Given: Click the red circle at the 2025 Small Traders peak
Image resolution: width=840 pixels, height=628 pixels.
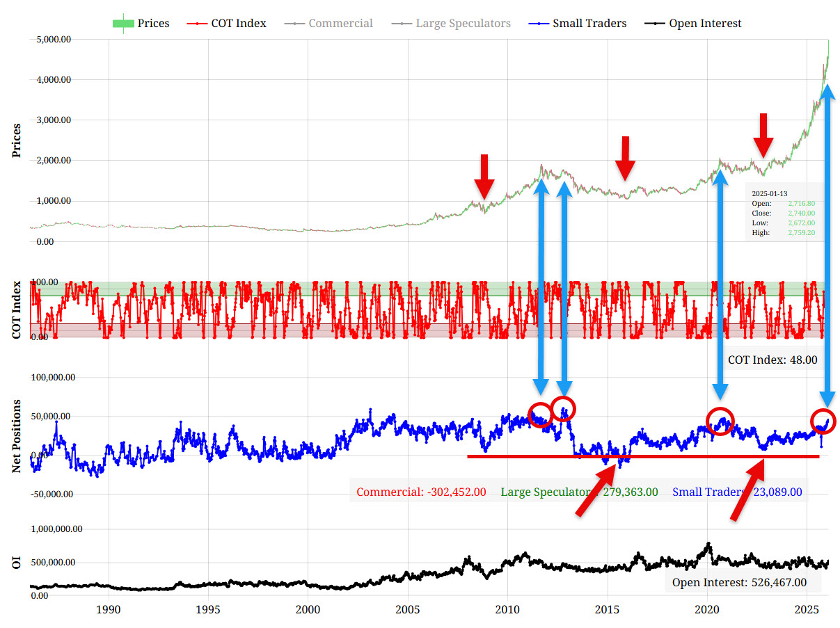Looking at the screenshot, I should coord(823,421).
